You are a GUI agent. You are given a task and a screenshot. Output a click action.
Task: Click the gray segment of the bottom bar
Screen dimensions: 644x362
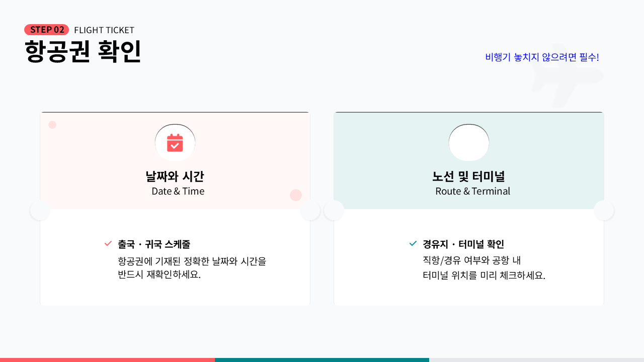pyautogui.click(x=536, y=359)
